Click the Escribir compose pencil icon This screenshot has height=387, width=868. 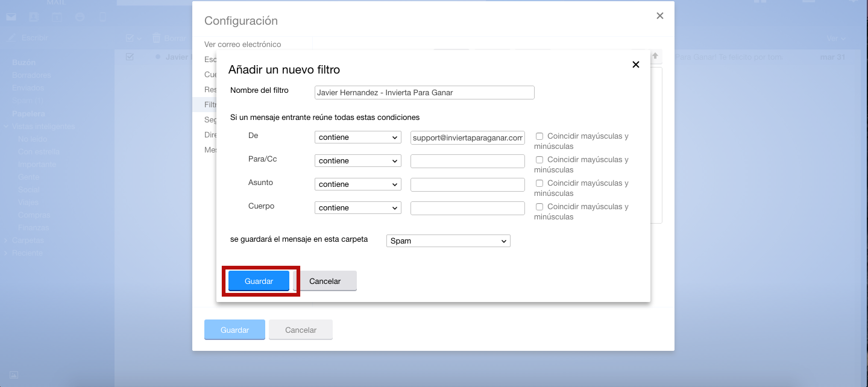click(x=11, y=38)
